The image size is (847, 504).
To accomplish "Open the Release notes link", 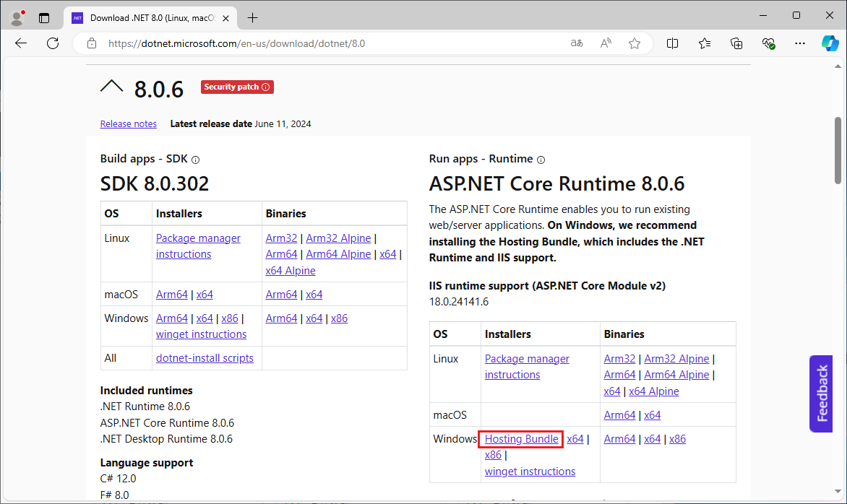I will coord(129,123).
